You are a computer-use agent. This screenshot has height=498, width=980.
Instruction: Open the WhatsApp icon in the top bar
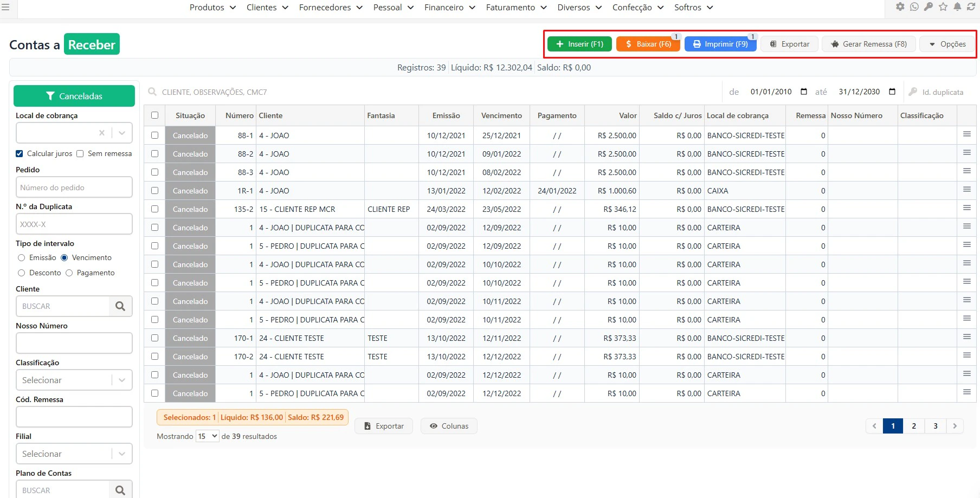coord(914,7)
